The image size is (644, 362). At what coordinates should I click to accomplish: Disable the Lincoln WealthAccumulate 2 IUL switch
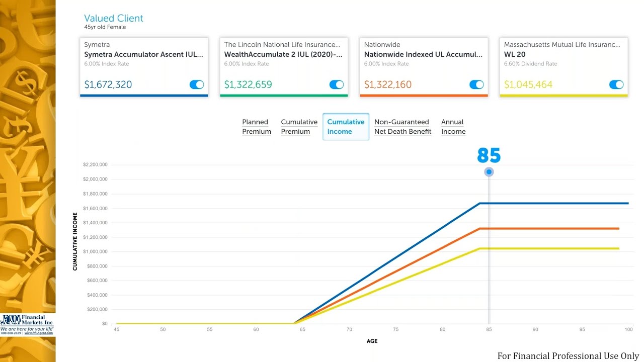(x=337, y=84)
